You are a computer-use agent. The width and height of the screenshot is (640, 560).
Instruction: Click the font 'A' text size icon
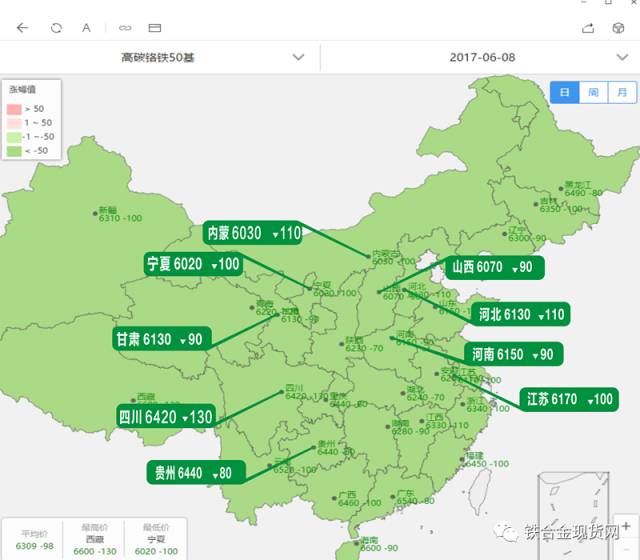click(87, 27)
